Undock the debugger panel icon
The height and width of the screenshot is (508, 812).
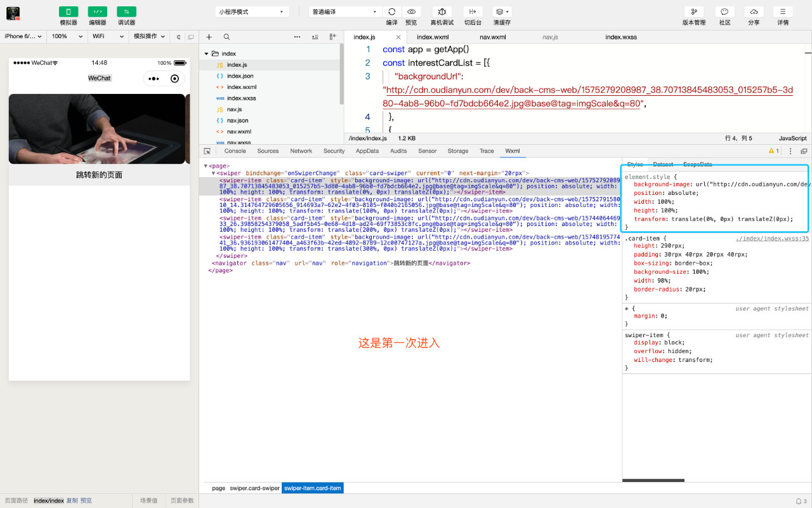[804, 151]
